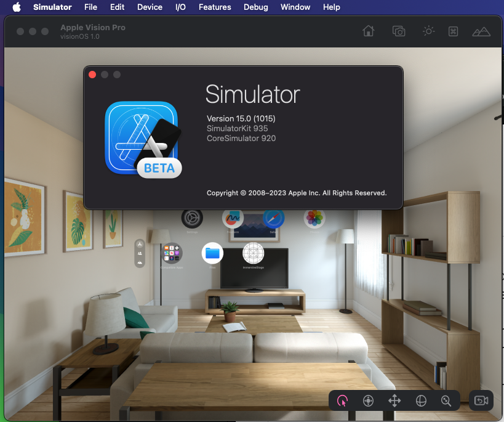Toggle keyboard capture command-key icon
Screen dimensions: 504x422
(x=453, y=31)
